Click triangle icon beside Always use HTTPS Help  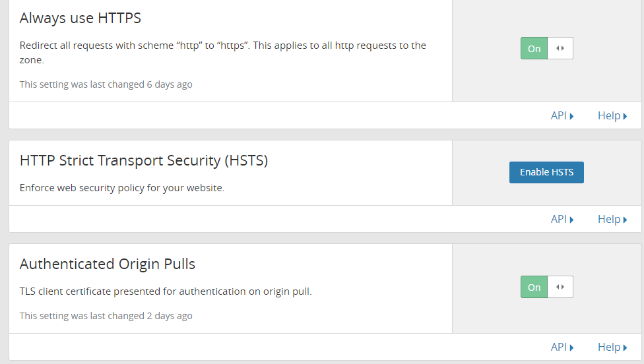(625, 117)
